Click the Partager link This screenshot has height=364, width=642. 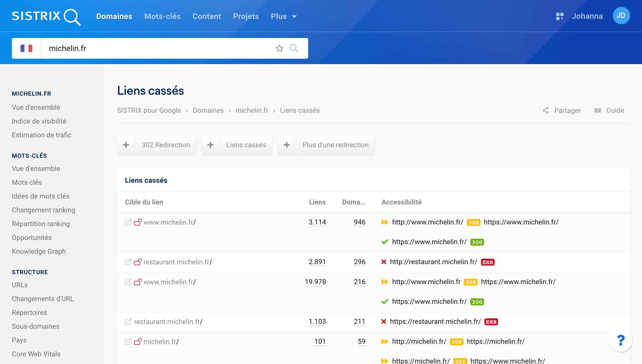point(567,110)
